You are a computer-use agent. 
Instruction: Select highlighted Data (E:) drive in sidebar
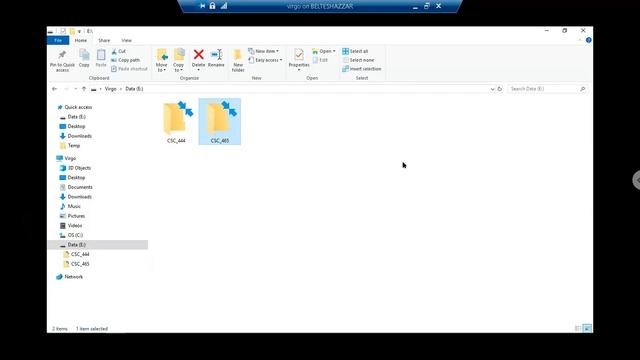tap(98, 244)
